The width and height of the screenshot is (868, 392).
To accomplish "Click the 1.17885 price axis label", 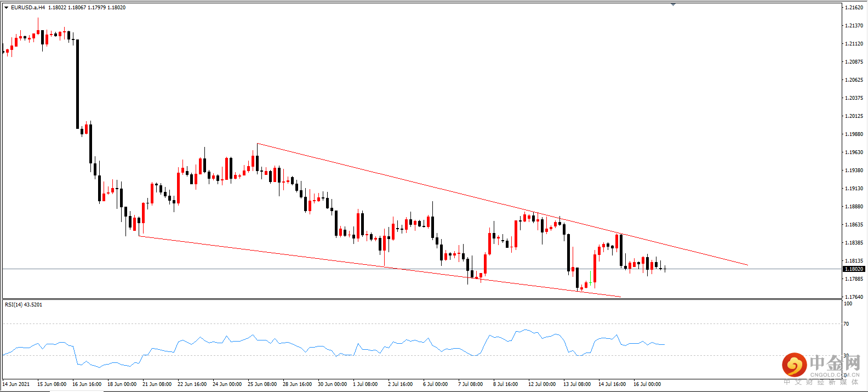I will click(x=854, y=279).
